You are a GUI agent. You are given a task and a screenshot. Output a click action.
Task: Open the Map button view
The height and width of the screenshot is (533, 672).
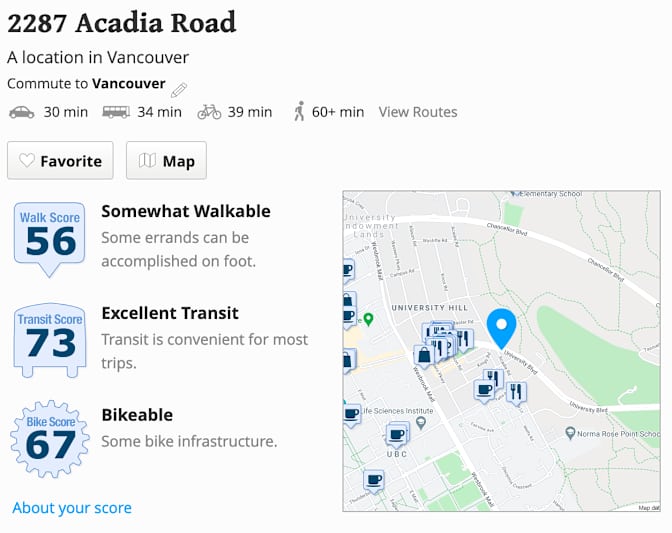coord(166,161)
